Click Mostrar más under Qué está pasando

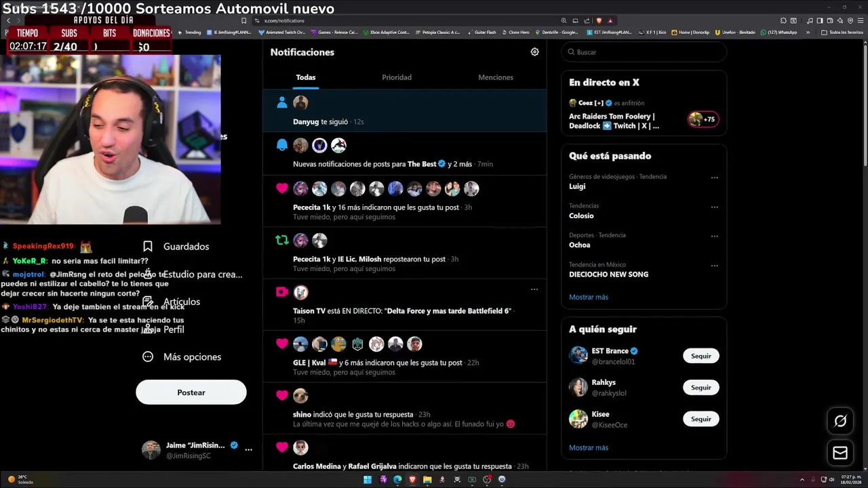(589, 297)
